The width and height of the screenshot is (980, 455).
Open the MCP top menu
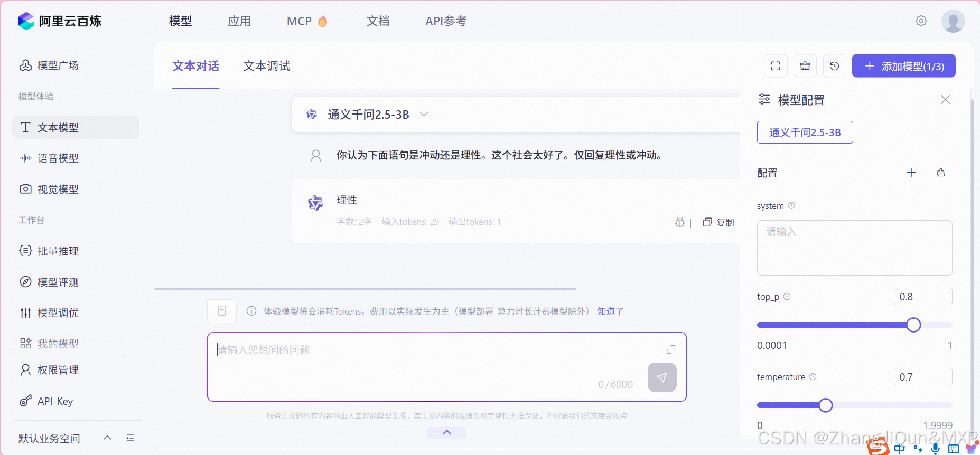pyautogui.click(x=307, y=21)
